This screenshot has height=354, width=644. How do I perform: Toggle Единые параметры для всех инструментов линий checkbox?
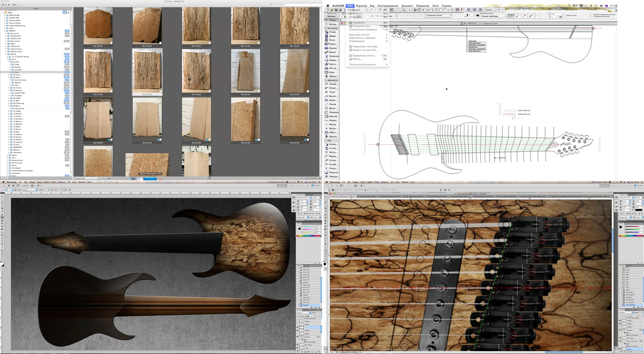click(592, 16)
